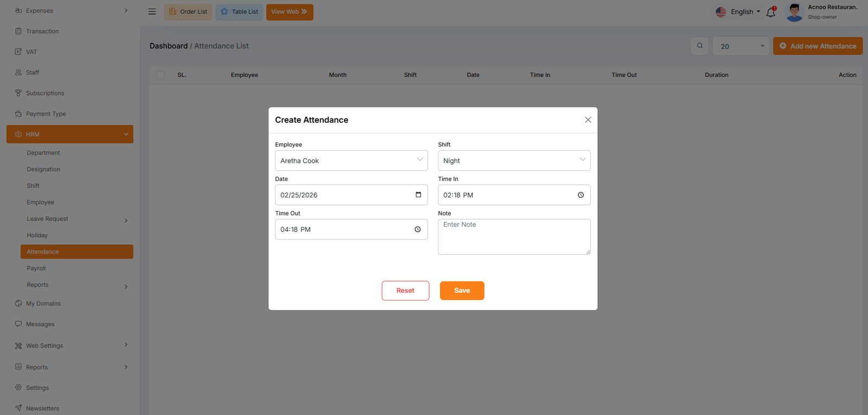Click the Time Out clock icon
Screen dimensions: 868x415
point(418,229)
